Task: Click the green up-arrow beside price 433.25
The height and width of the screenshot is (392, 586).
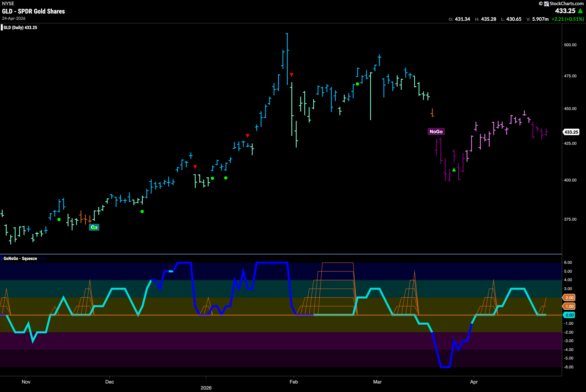Action: [581, 11]
